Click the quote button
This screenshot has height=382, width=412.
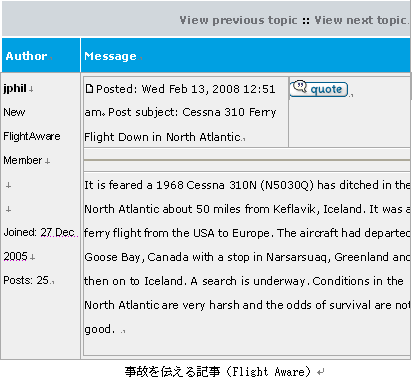319,89
